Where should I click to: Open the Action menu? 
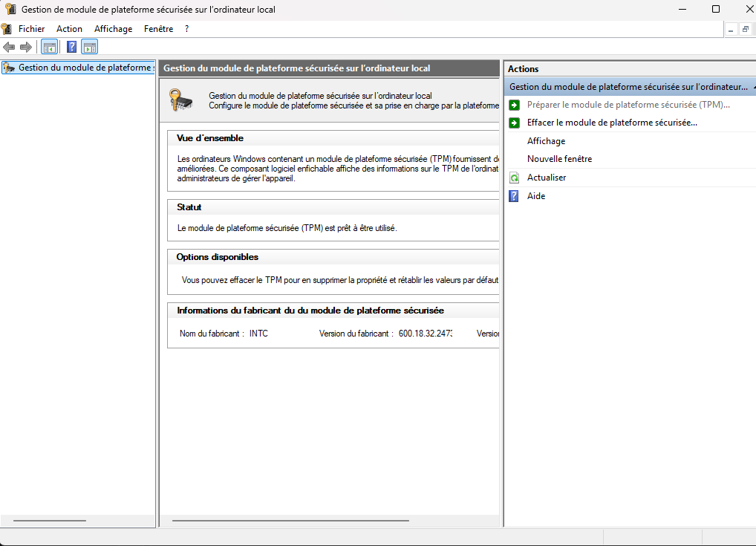point(69,29)
